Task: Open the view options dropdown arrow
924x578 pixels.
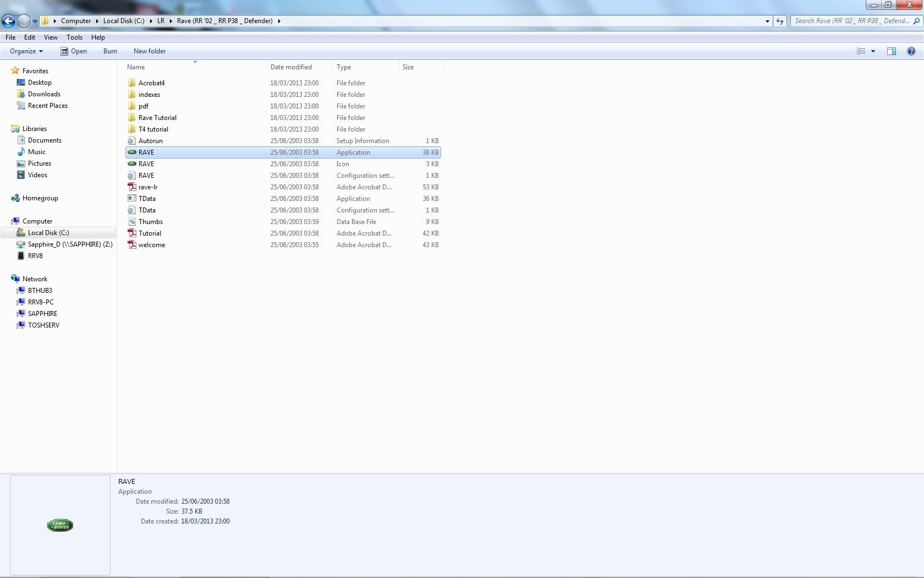Action: tap(873, 51)
